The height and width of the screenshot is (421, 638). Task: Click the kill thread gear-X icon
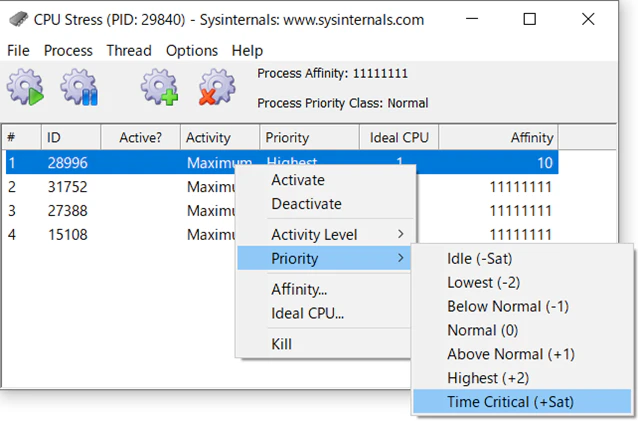[217, 87]
